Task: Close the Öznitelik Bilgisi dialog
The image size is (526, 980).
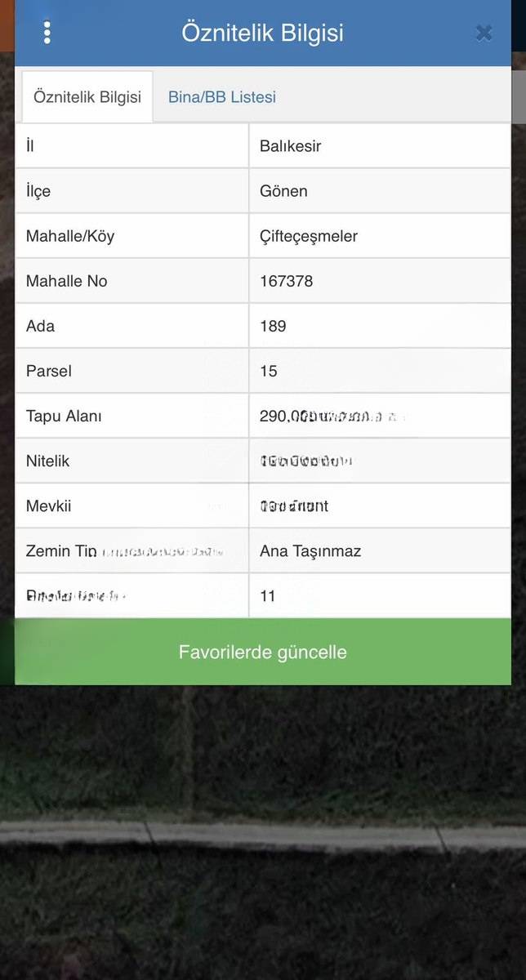Action: [x=484, y=33]
